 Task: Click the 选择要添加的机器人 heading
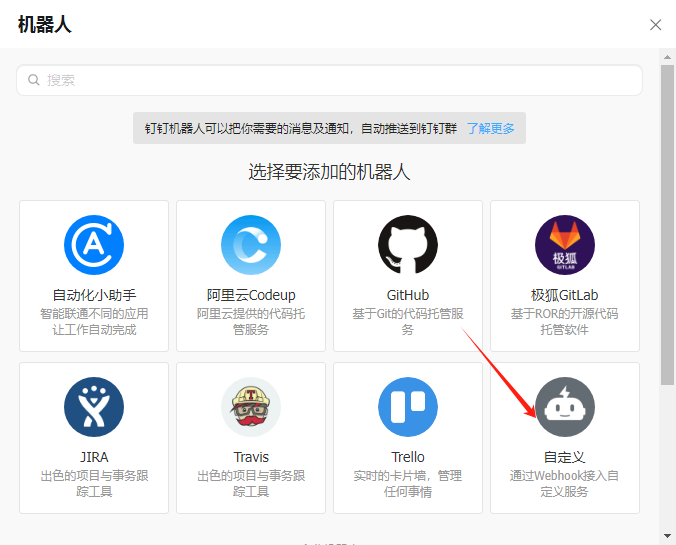point(329,172)
